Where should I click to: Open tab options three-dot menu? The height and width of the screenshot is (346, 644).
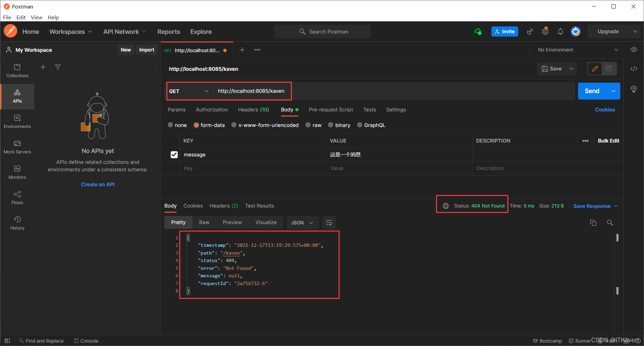coord(257,50)
